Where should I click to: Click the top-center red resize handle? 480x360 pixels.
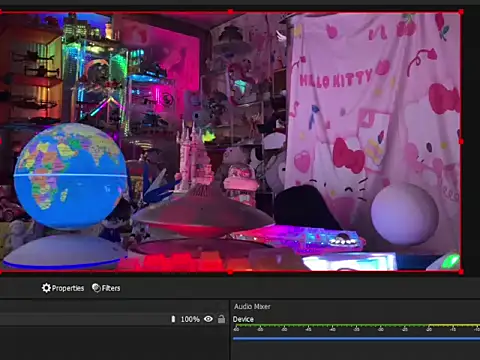point(230,12)
